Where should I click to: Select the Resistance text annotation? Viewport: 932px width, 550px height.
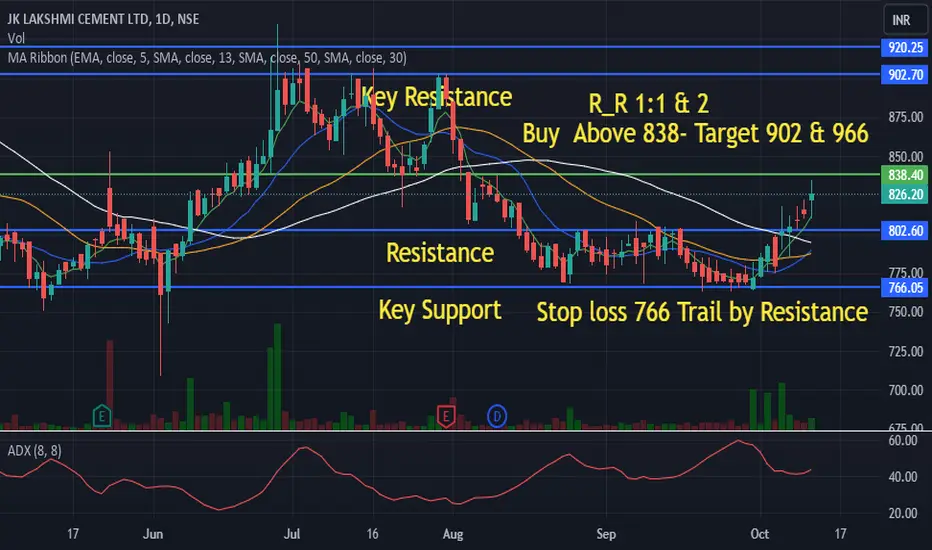440,253
